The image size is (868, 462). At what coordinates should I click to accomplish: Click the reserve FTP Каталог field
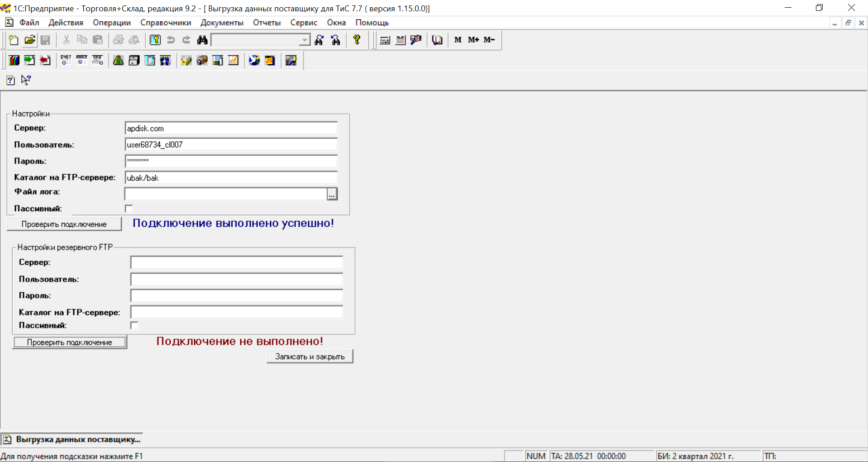point(237,312)
